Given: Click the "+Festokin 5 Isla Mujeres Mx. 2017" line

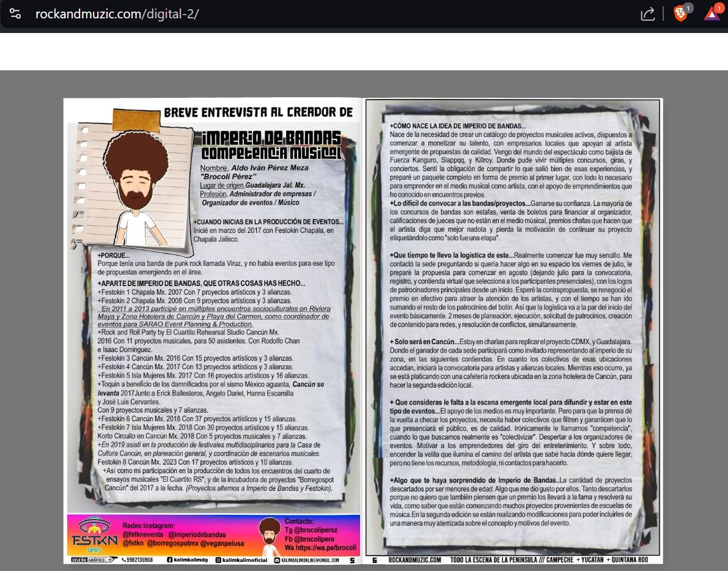Looking at the screenshot, I should [204, 375].
